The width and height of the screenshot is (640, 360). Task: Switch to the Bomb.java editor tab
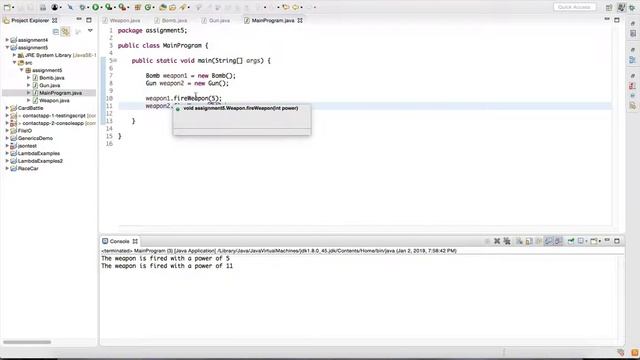click(171, 20)
